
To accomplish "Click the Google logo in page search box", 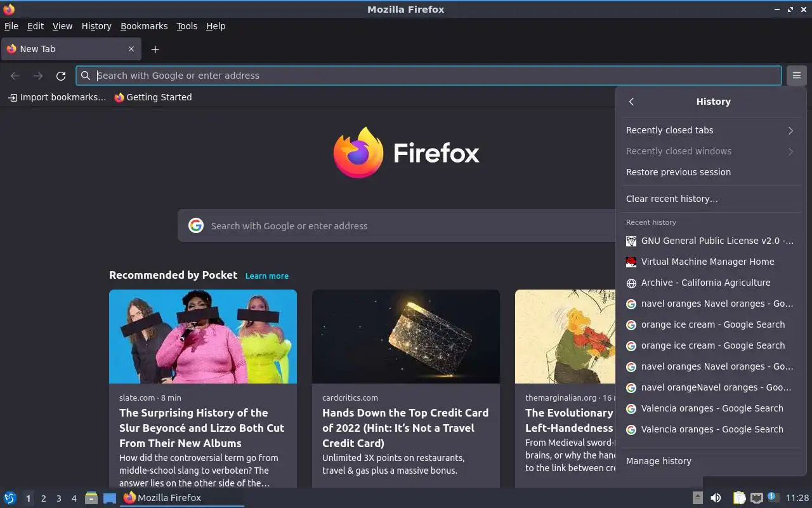I will [196, 225].
